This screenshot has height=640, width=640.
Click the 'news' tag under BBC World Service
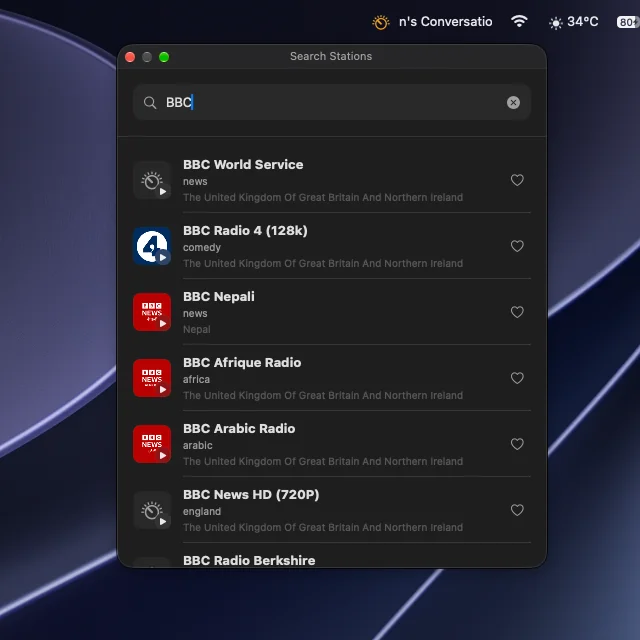195,182
